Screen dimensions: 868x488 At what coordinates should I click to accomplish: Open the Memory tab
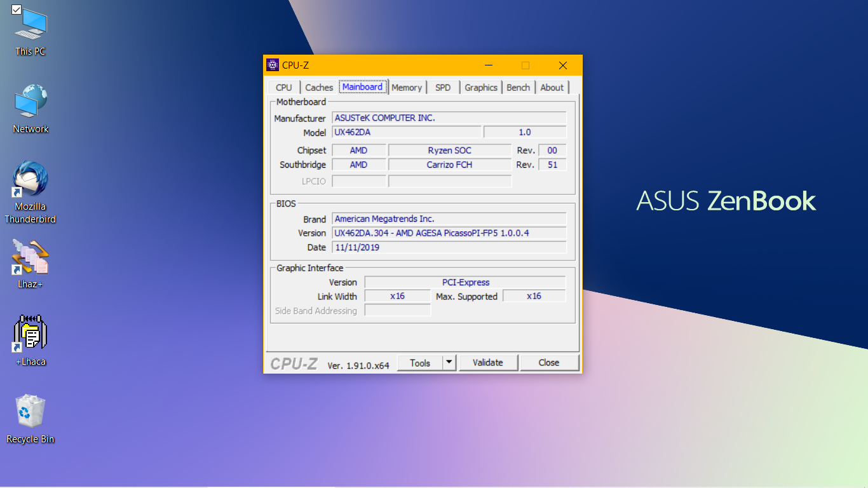coord(407,88)
